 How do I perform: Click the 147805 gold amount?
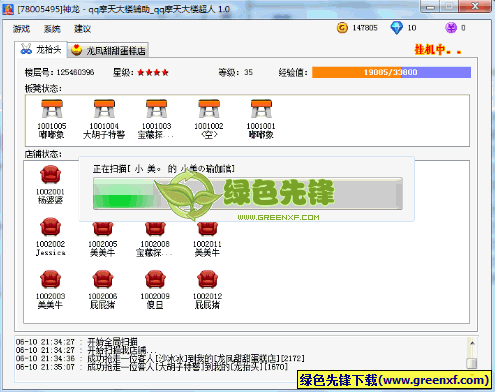point(365,28)
